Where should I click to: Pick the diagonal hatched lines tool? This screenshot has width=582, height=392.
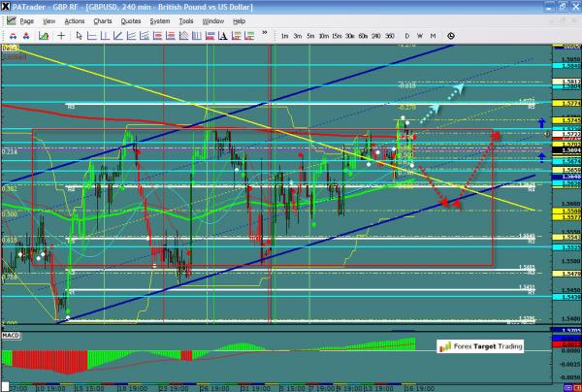click(183, 36)
